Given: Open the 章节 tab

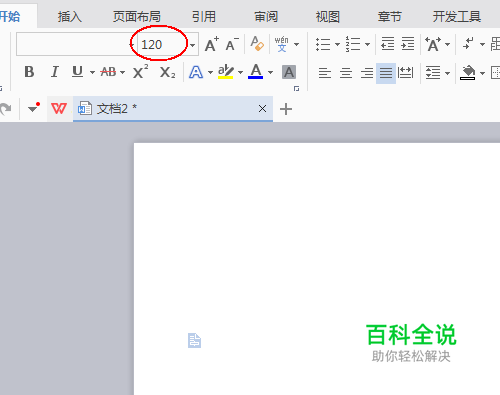Looking at the screenshot, I should pos(390,16).
